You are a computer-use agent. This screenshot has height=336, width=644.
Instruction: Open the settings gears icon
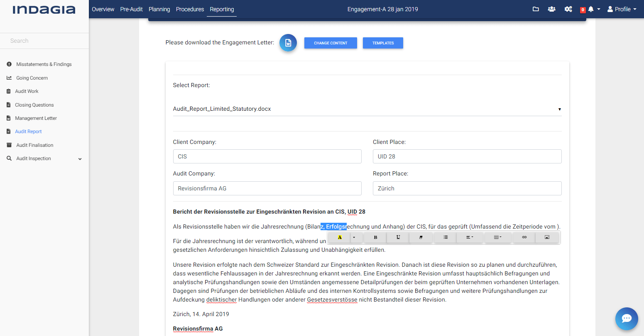568,9
